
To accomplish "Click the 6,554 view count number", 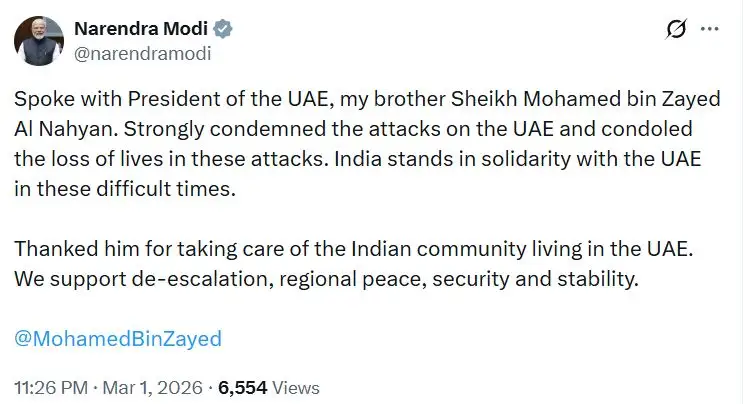I will (x=241, y=387).
